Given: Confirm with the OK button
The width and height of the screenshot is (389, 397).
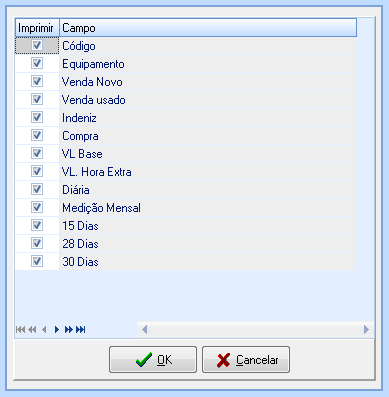Looking at the screenshot, I should pos(153,360).
